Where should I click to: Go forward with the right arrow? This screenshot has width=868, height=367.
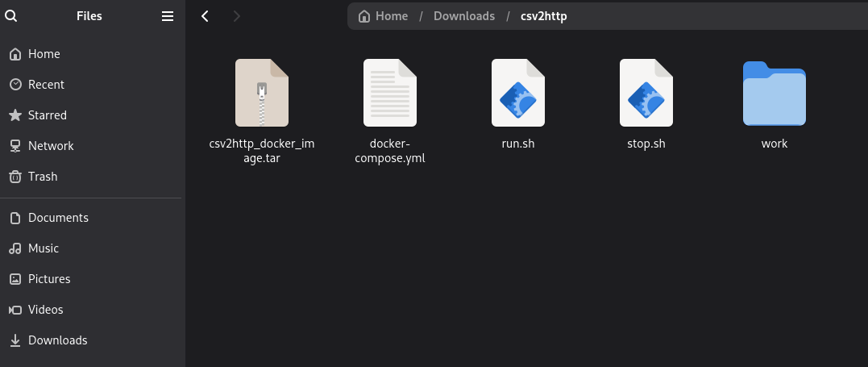(x=236, y=16)
